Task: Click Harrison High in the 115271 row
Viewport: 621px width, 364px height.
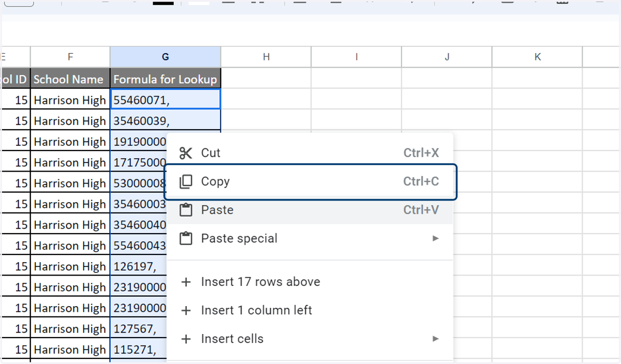Action: pos(70,350)
